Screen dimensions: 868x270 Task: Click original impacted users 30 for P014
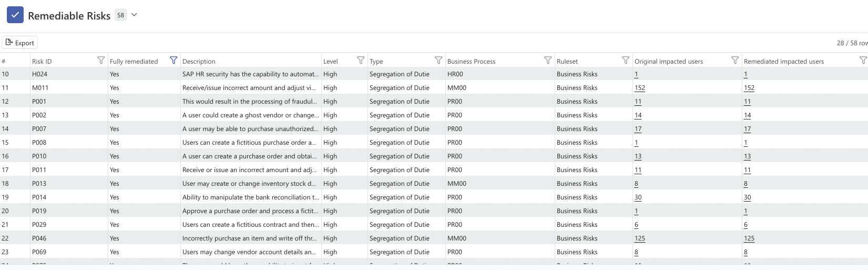[x=638, y=197]
